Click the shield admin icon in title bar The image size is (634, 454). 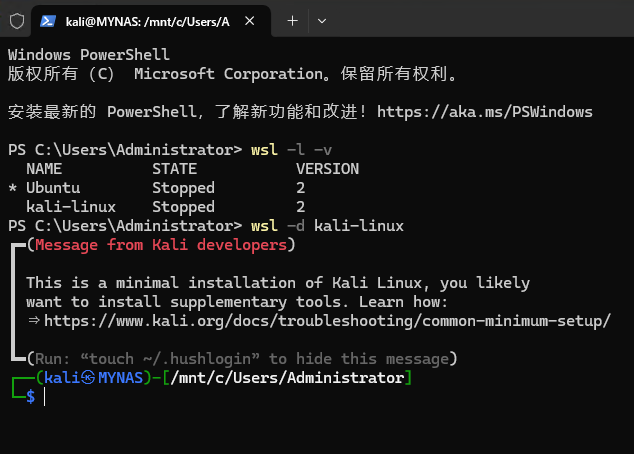[17, 21]
